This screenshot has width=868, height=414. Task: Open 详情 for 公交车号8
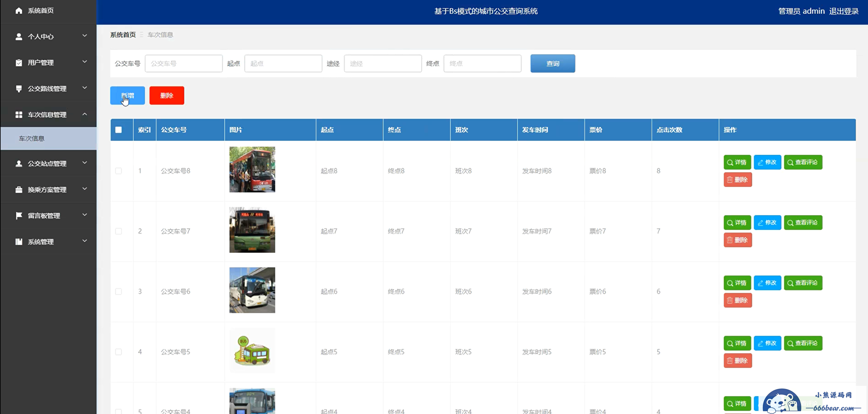[737, 162]
